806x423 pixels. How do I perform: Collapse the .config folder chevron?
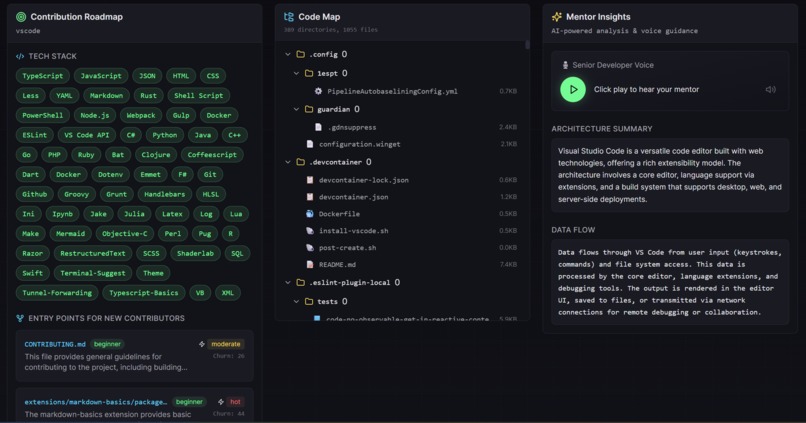[288, 54]
